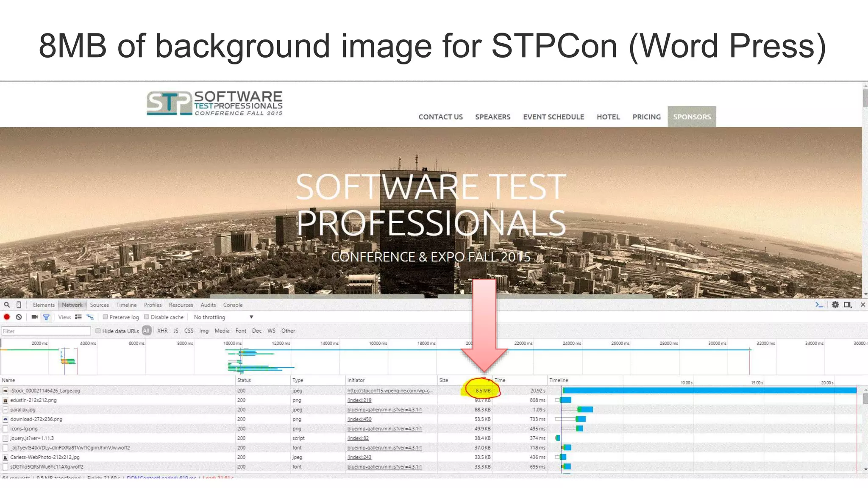Switch to the Resources tab

[181, 305]
